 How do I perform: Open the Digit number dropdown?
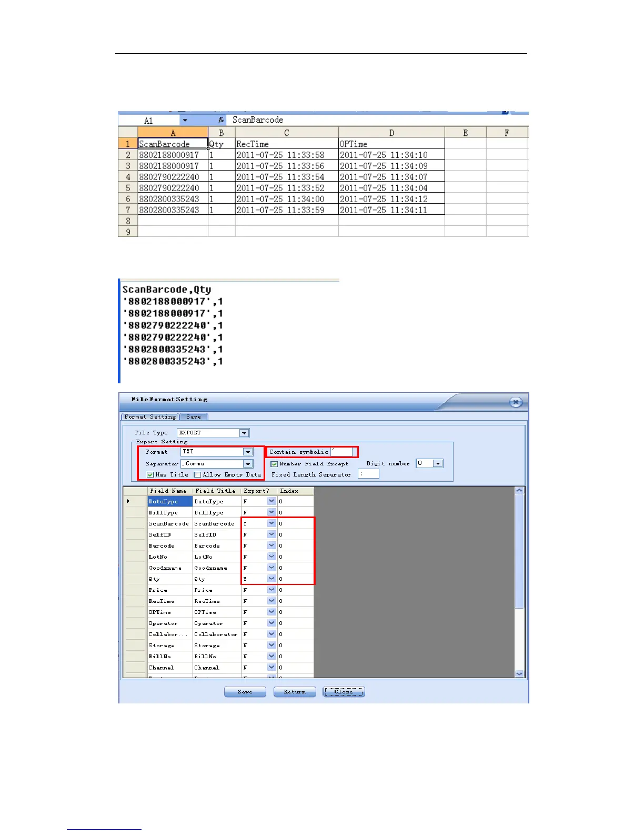coord(438,463)
